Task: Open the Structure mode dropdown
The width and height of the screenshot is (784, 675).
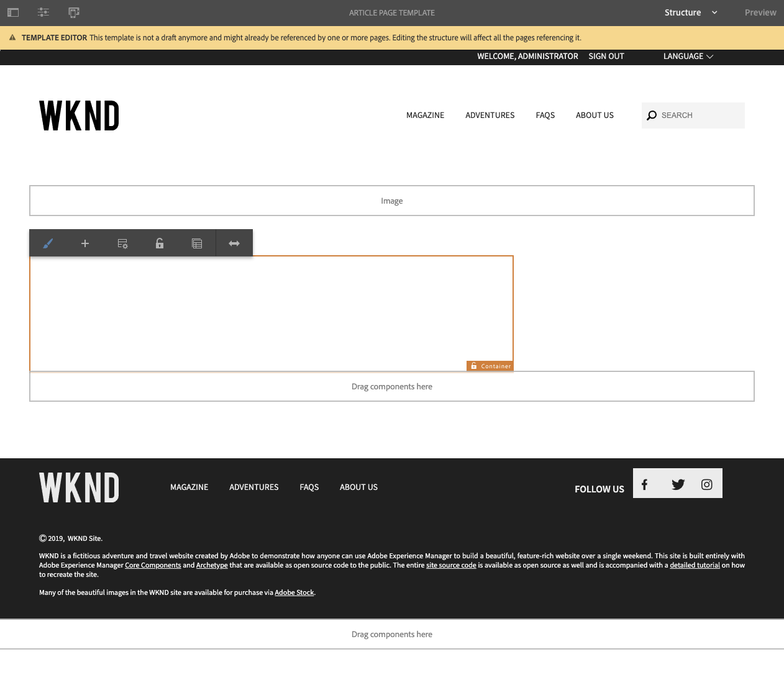Action: (x=690, y=12)
